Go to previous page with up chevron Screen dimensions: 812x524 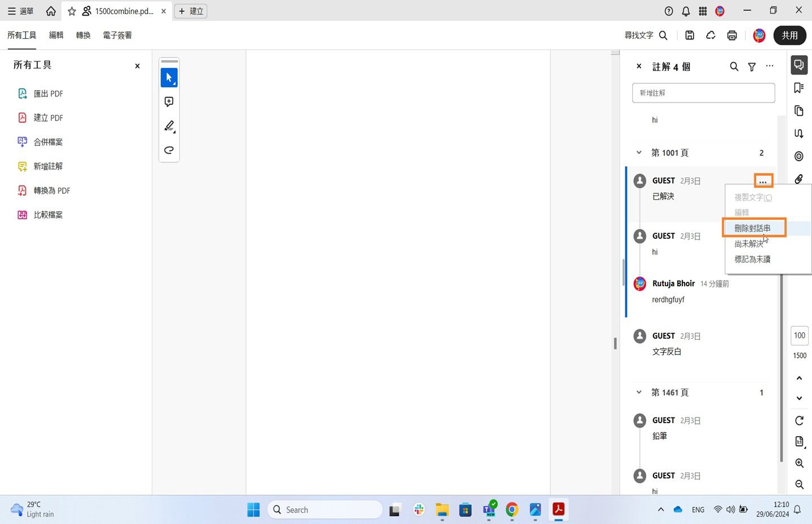point(799,378)
